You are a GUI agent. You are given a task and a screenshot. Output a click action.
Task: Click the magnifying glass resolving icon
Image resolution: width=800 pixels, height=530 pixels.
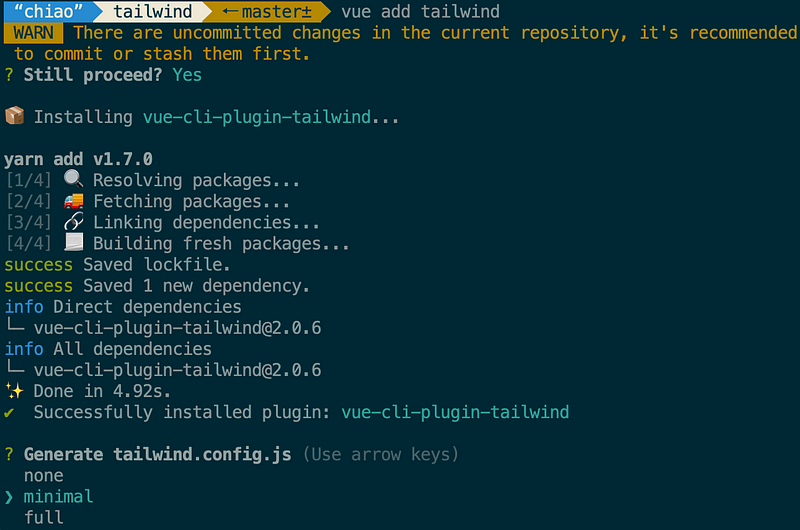coord(72,180)
